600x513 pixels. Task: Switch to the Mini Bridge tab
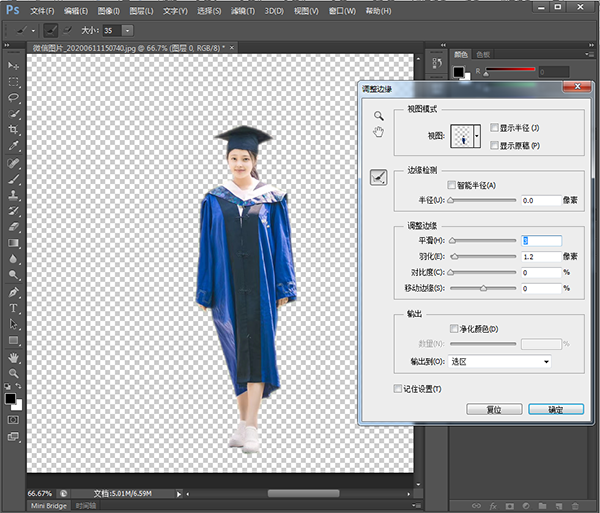coord(50,506)
